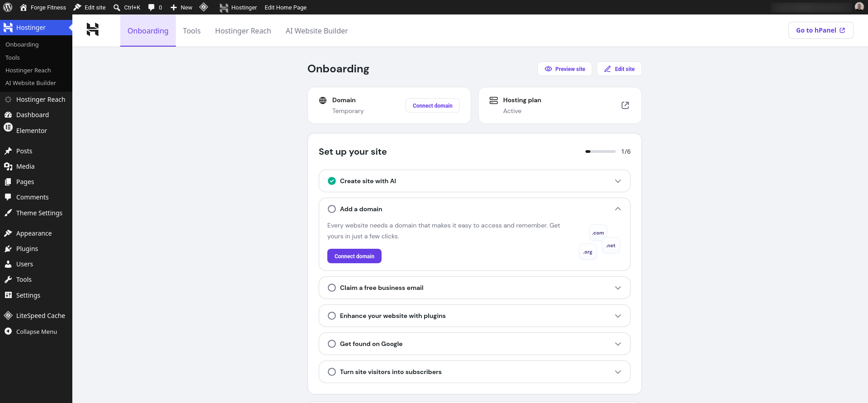Click Connect domain in Domain card
Viewport: 868px width, 403px height.
click(x=433, y=105)
